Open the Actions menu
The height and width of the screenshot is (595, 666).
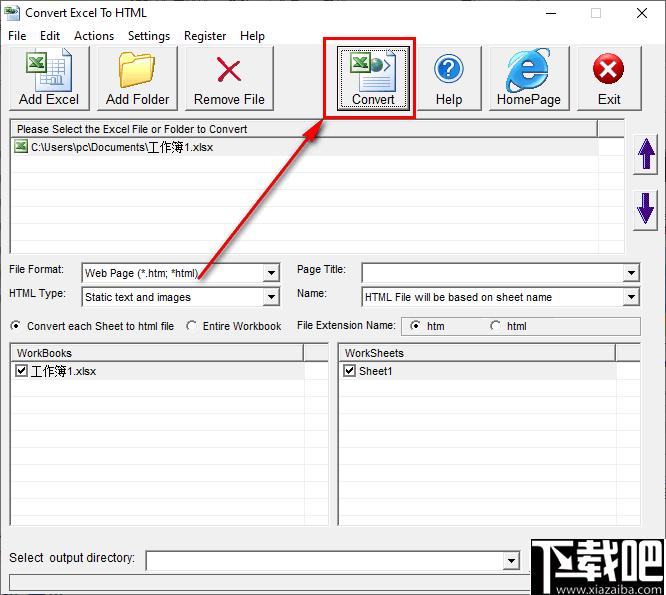(x=94, y=36)
